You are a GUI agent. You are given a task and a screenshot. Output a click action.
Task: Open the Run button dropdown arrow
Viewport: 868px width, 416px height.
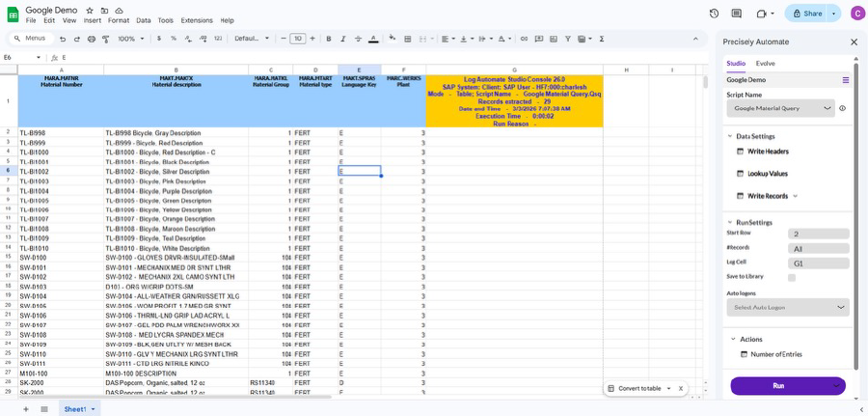(x=836, y=386)
